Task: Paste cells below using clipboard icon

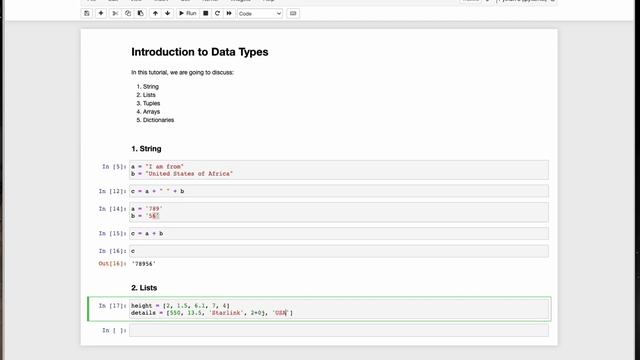Action: point(140,13)
